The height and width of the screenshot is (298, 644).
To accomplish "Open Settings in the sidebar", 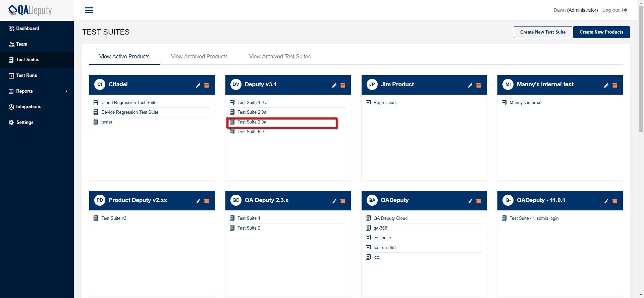I will pos(37,122).
